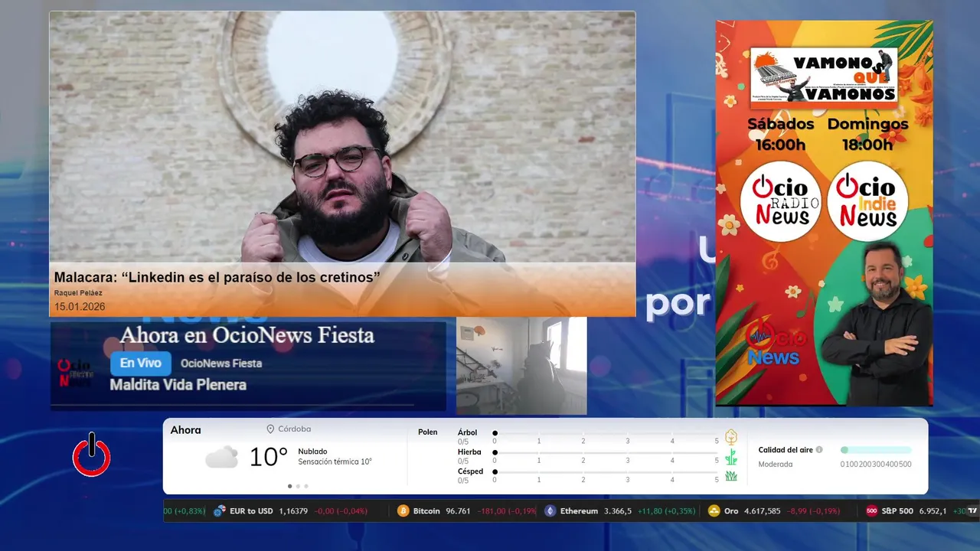This screenshot has width=980, height=551.
Task: Click the webcam room video thumbnail
Action: click(521, 366)
